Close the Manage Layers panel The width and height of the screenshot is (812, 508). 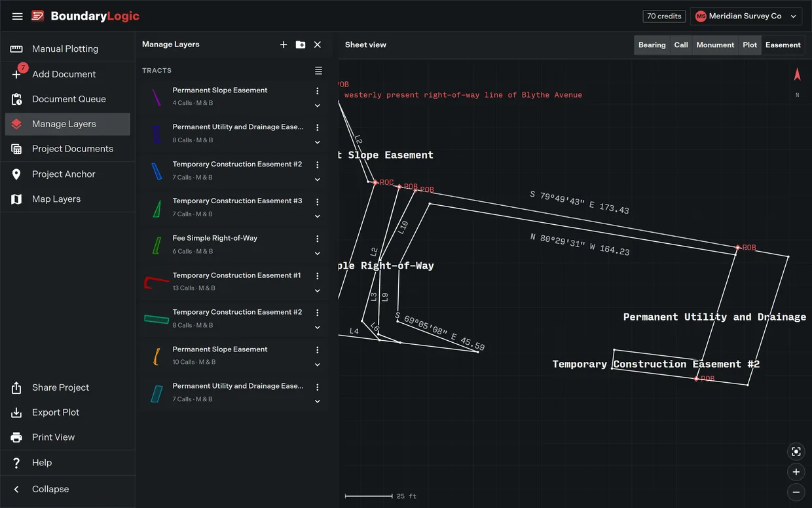318,45
